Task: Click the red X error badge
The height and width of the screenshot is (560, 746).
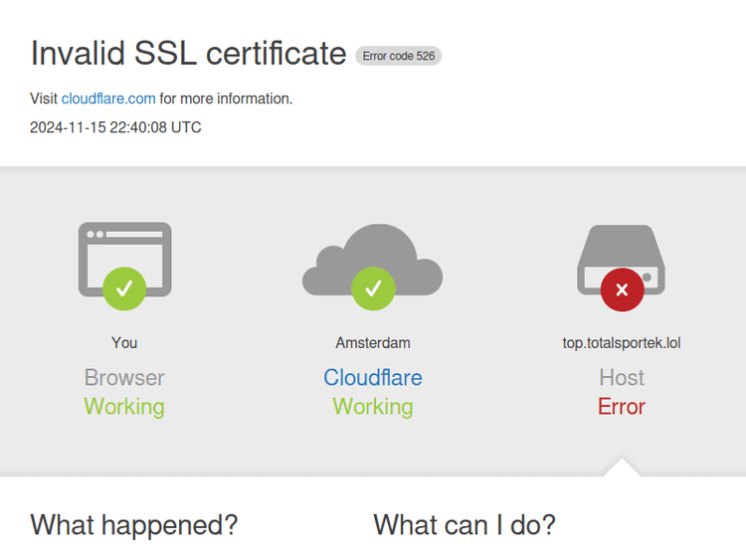Action: click(622, 290)
